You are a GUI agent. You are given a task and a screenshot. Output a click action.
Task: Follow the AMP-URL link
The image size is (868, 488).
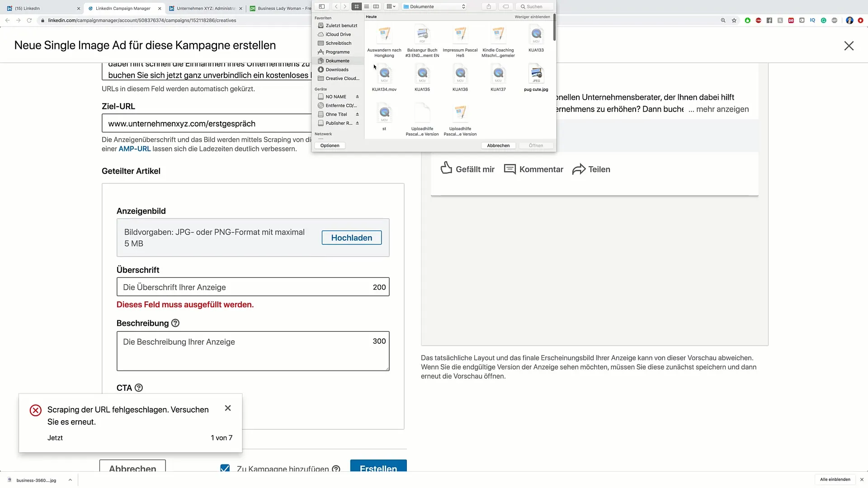(134, 149)
